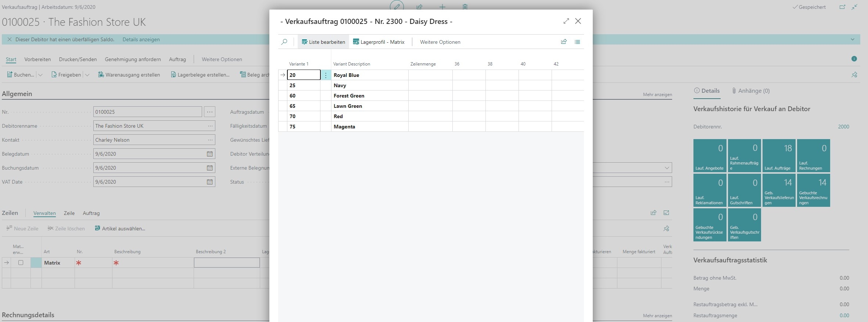Click Lagerprofil - Matrix button
This screenshot has width=868, height=322.
point(379,42)
